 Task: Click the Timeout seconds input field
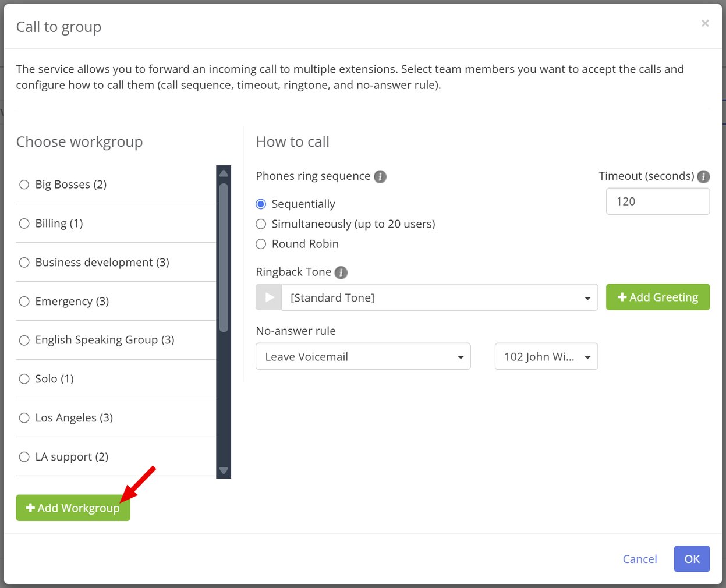point(657,201)
